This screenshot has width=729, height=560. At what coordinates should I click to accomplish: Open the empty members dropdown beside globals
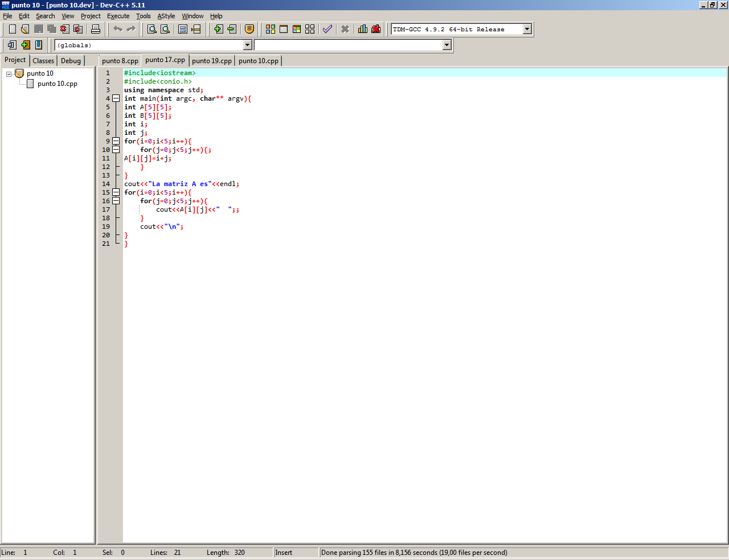pos(447,45)
